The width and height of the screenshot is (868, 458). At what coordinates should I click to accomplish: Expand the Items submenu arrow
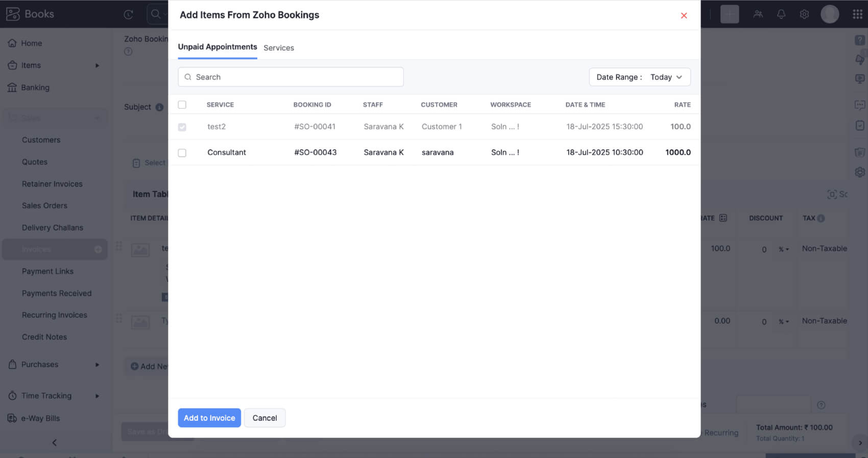tap(97, 65)
